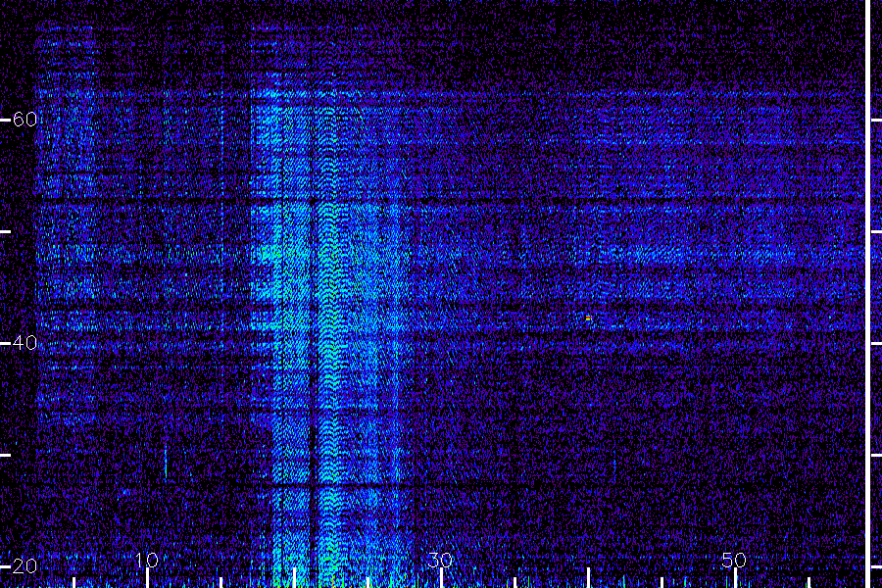882x588 pixels.
Task: Click the "40" label on the vertical axis
Action: [x=24, y=343]
